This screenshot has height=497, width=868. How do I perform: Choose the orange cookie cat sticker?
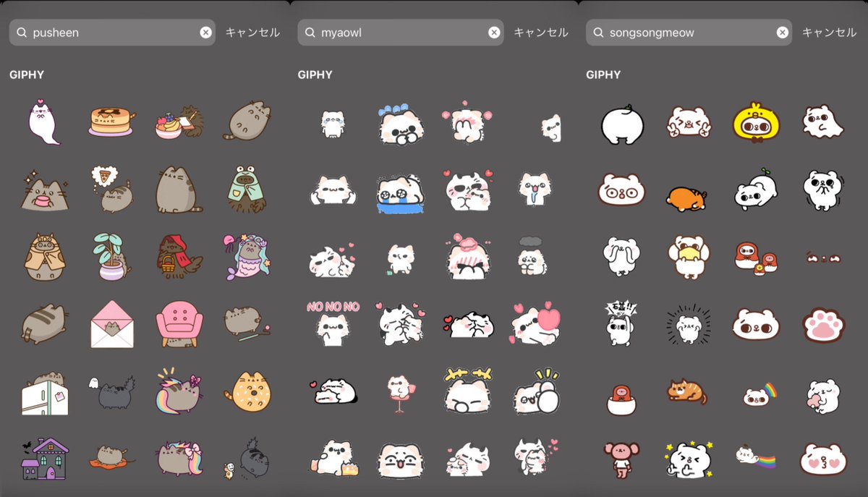246,392
